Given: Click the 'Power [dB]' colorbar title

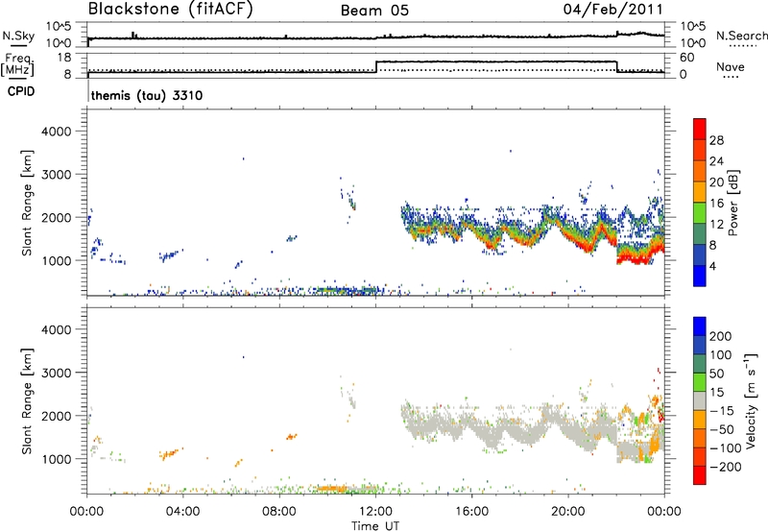Looking at the screenshot, I should (733, 204).
